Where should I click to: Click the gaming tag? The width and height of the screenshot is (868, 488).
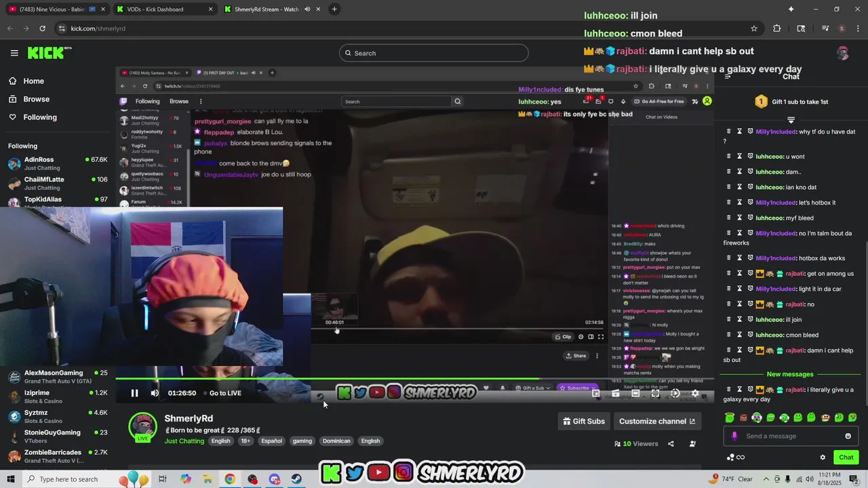[x=302, y=441]
